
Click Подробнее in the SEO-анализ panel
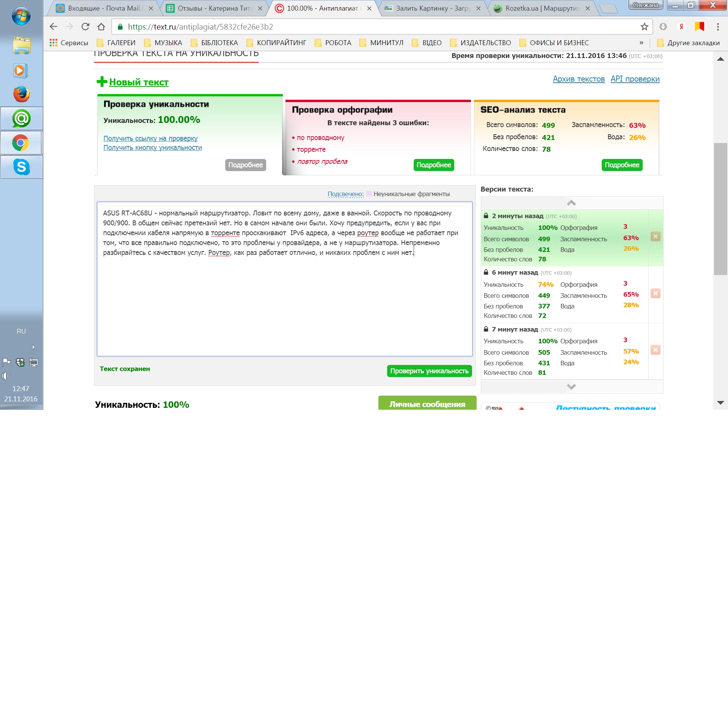pos(621,165)
